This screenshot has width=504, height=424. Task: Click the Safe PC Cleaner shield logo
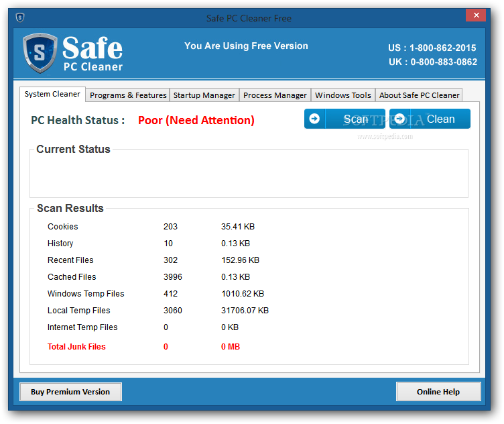pos(40,53)
